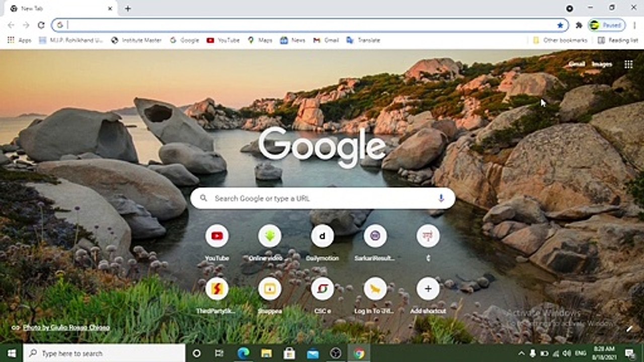This screenshot has height=362, width=644.
Task: Close the New Tab tab
Action: point(110,9)
